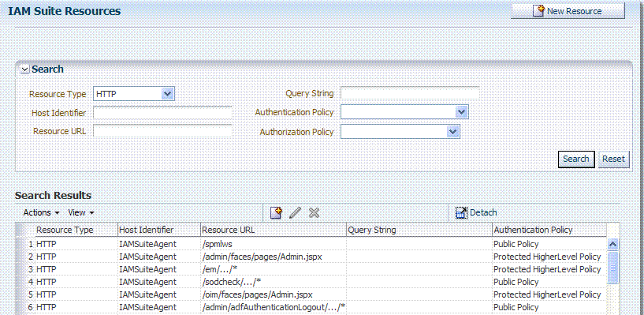The image size is (644, 315).
Task: Click the Query String input field
Action: tap(410, 93)
